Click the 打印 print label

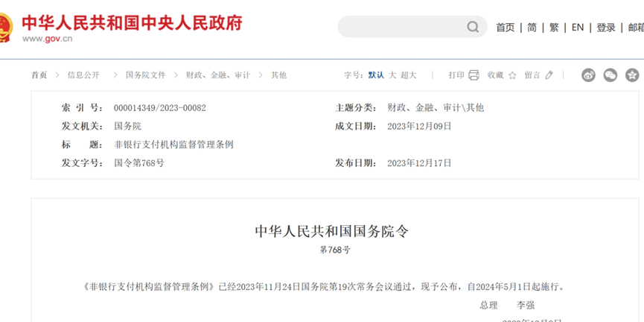tap(456, 75)
